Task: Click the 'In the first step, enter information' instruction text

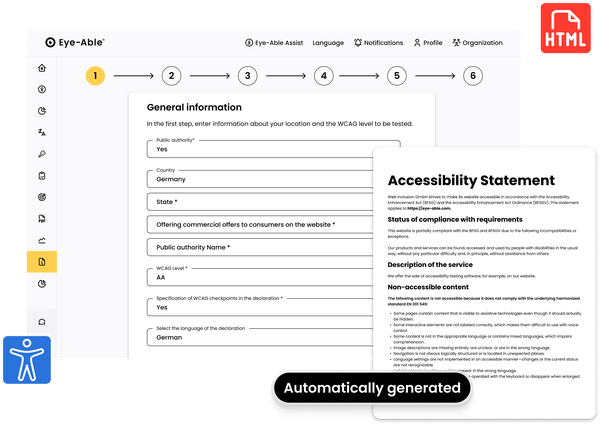Action: pyautogui.click(x=280, y=124)
